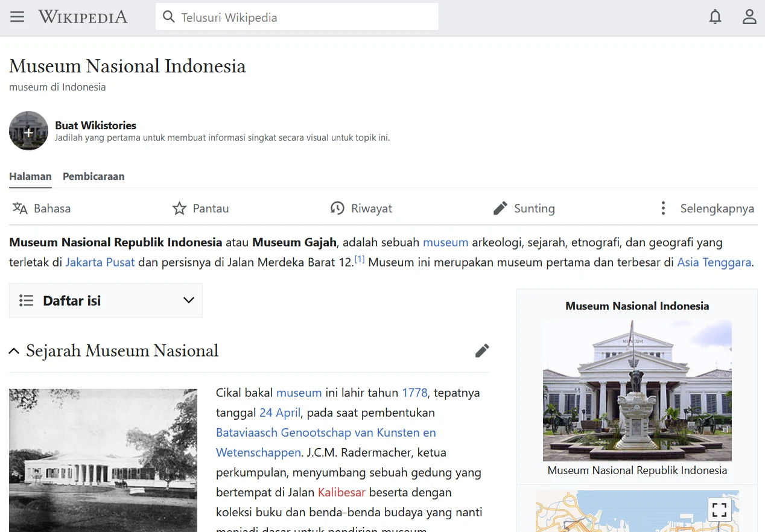This screenshot has height=532, width=765.
Task: Click the Daftar isi list icon
Action: (x=26, y=300)
